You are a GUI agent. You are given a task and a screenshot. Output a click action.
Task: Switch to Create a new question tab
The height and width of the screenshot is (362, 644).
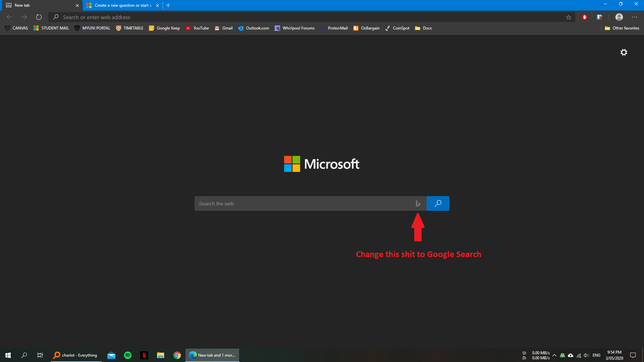click(122, 5)
